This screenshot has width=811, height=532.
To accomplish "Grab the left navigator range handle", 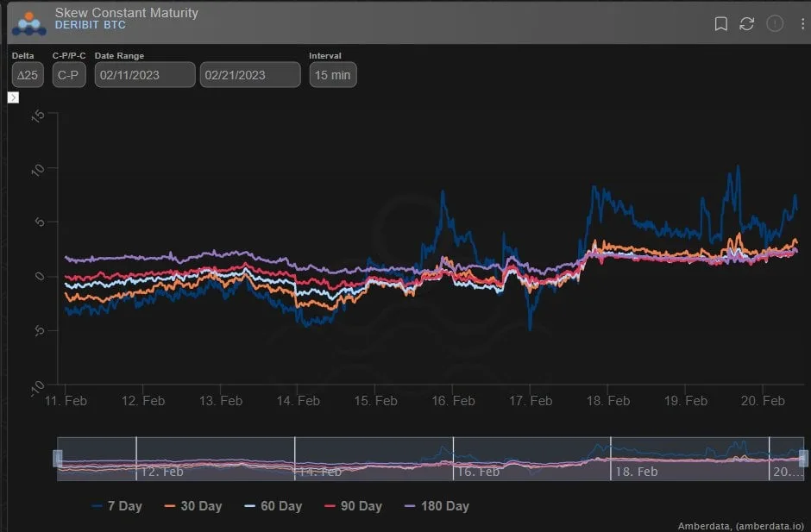I will click(x=58, y=459).
